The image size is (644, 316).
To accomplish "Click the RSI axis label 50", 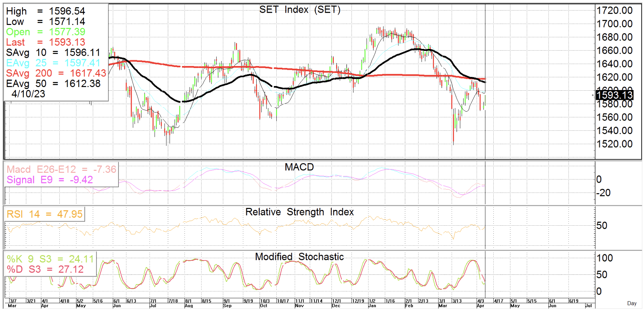I will [602, 226].
